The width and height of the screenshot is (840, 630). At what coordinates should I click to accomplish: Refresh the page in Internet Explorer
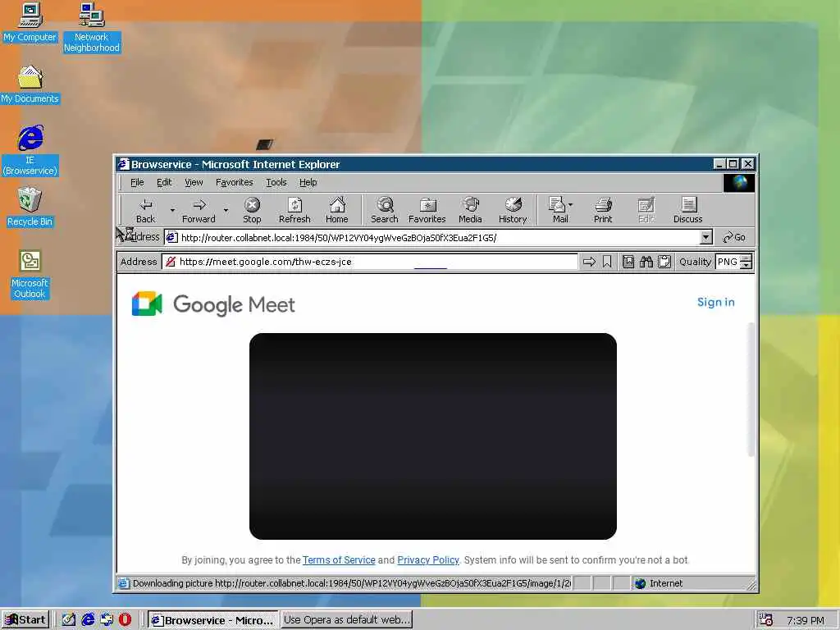294,210
